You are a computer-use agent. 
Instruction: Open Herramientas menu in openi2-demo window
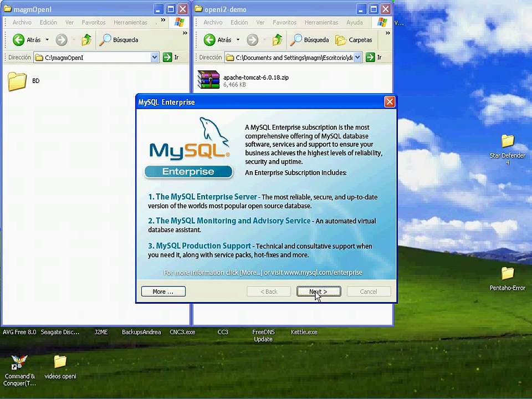pos(321,22)
